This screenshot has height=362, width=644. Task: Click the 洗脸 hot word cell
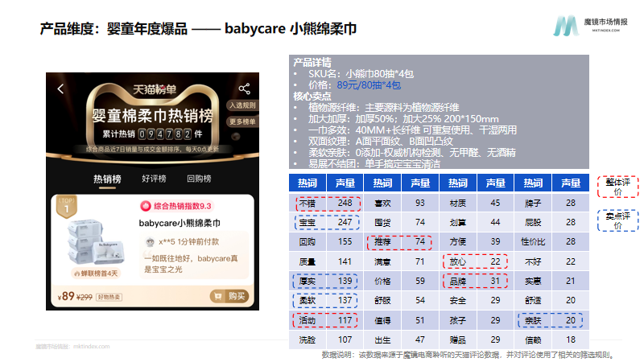(308, 339)
